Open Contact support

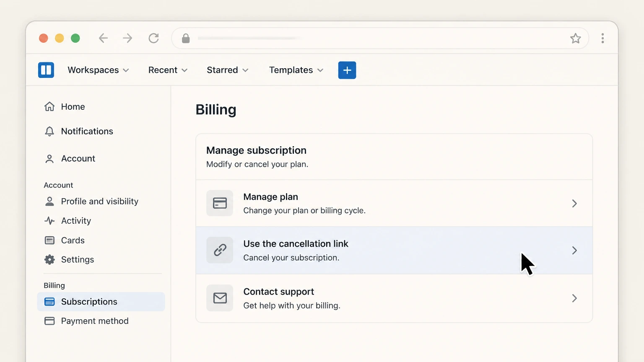click(x=394, y=298)
